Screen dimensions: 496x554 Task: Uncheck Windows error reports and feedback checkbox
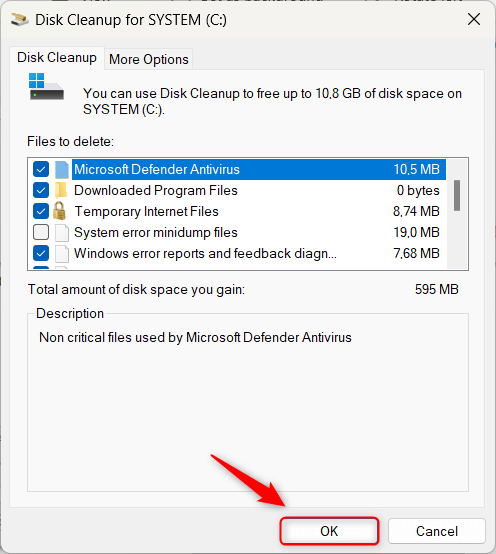click(x=41, y=253)
